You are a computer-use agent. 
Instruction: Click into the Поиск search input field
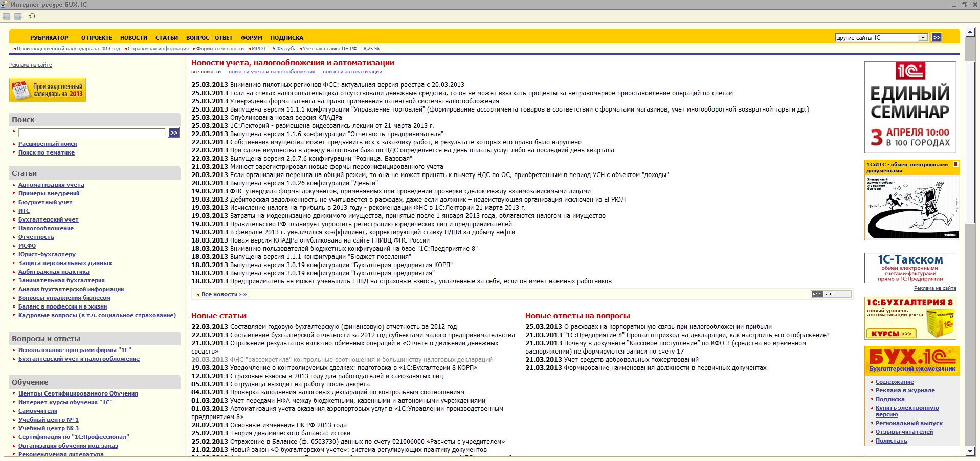(93, 133)
